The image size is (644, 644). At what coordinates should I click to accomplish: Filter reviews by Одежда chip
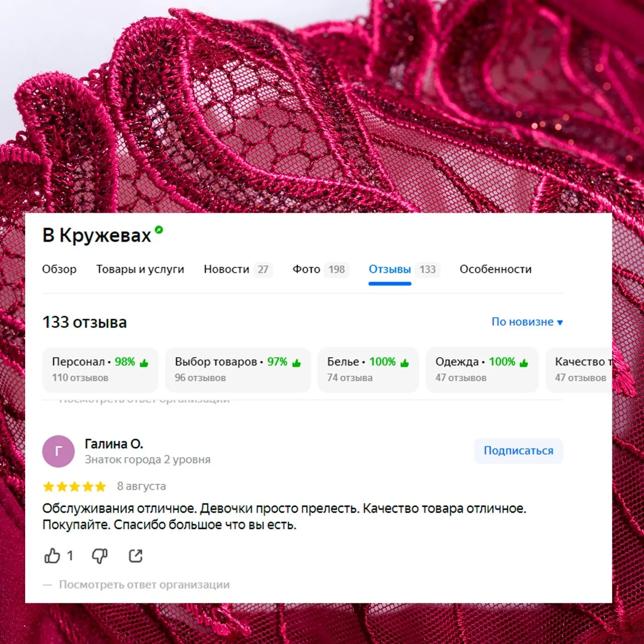coord(482,369)
